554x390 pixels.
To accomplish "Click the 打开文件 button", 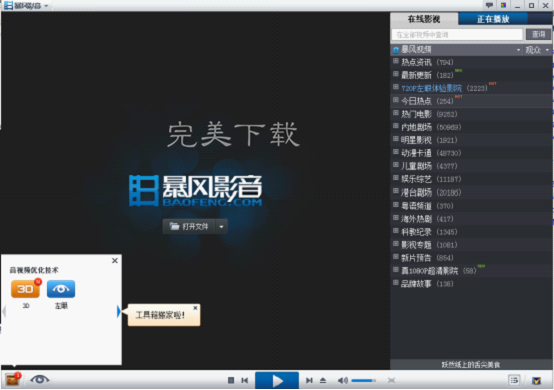I will pos(189,226).
